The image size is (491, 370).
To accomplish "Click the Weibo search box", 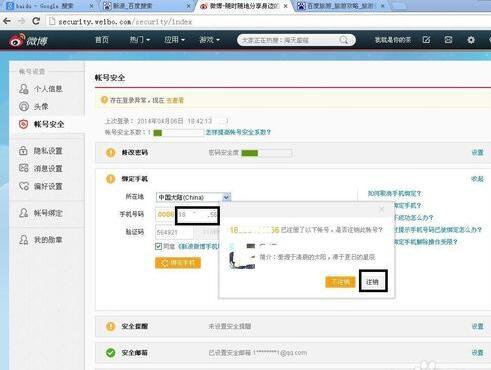I will (296, 40).
